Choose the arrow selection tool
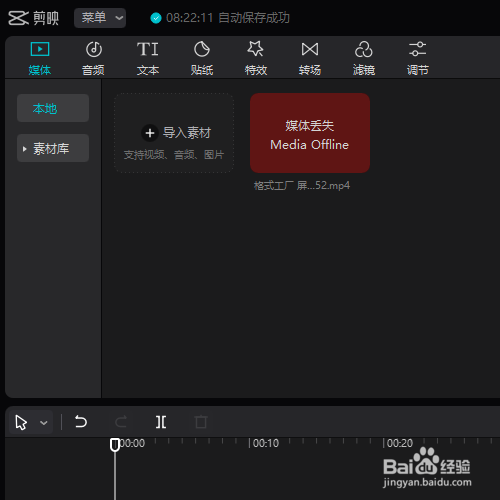 coord(21,422)
